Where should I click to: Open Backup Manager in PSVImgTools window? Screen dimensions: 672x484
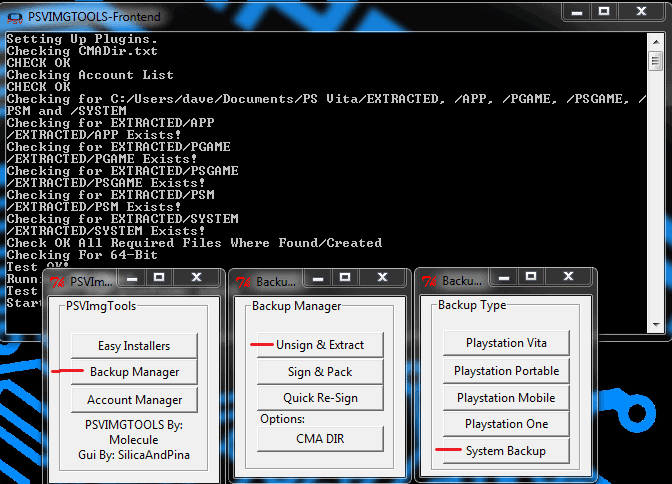tap(134, 372)
